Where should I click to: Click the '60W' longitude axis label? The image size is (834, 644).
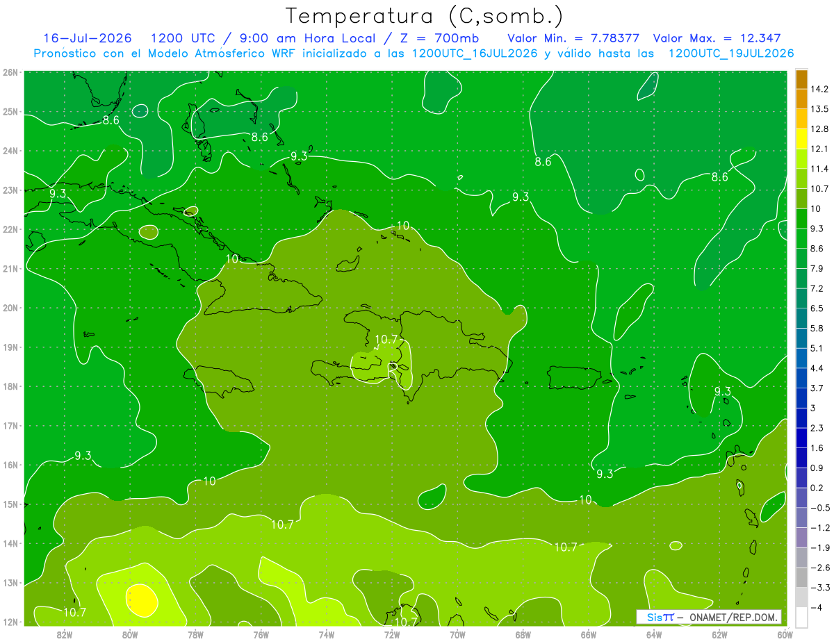coord(785,634)
